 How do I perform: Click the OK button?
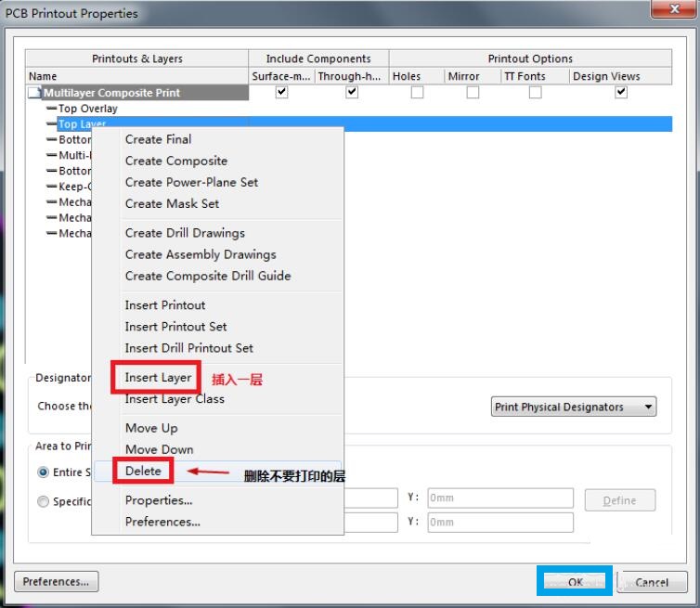575,582
